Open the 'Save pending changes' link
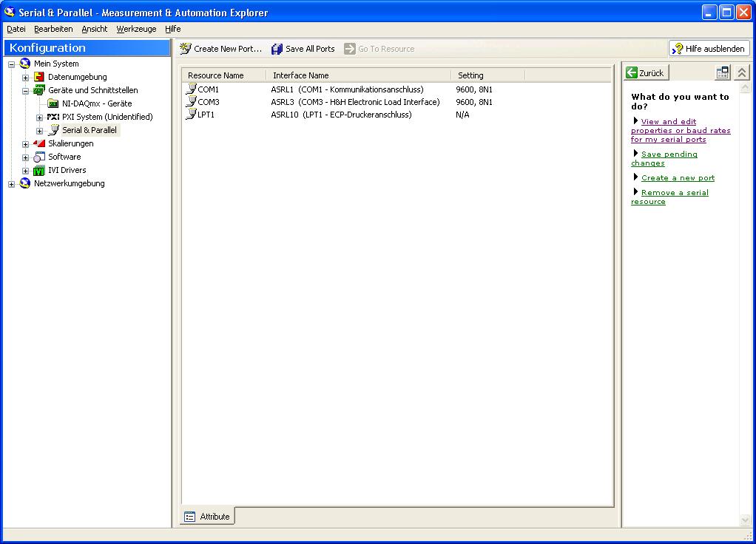The image size is (756, 544). point(664,158)
